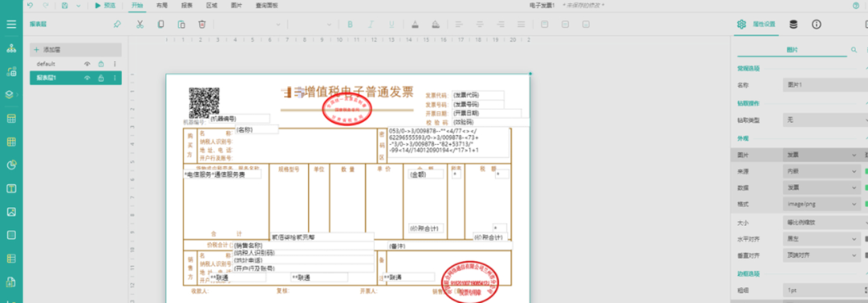Click the 添加层 add layer button
Viewport: 868px width, 303px height.
[75, 49]
